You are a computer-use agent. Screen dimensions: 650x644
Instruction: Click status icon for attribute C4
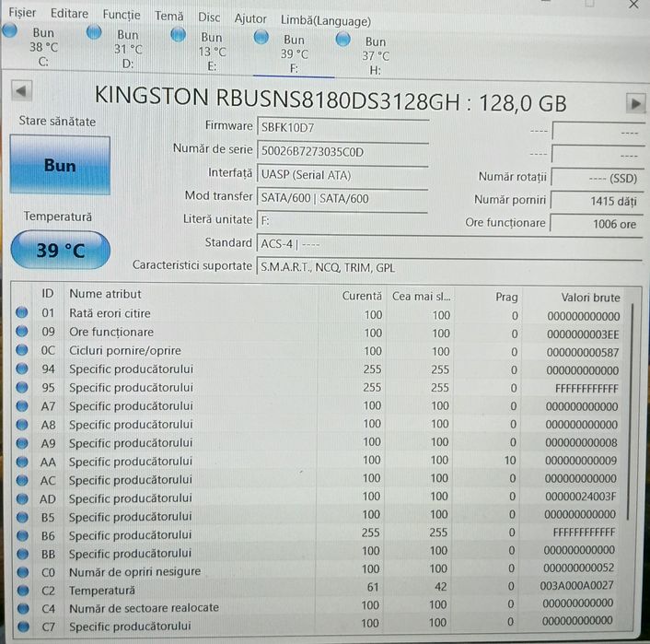point(23,609)
